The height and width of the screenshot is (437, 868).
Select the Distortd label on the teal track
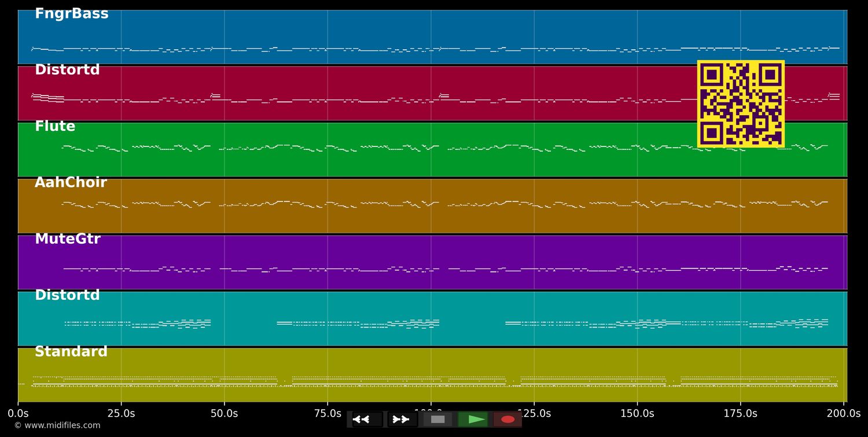(67, 295)
